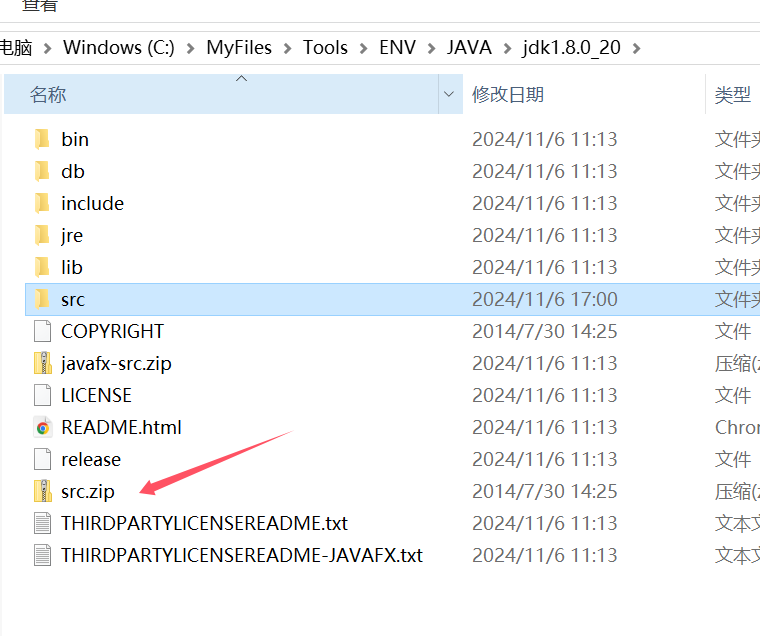Click the src folder date 2024/11/6 17:00
760x636 pixels.
(545, 299)
